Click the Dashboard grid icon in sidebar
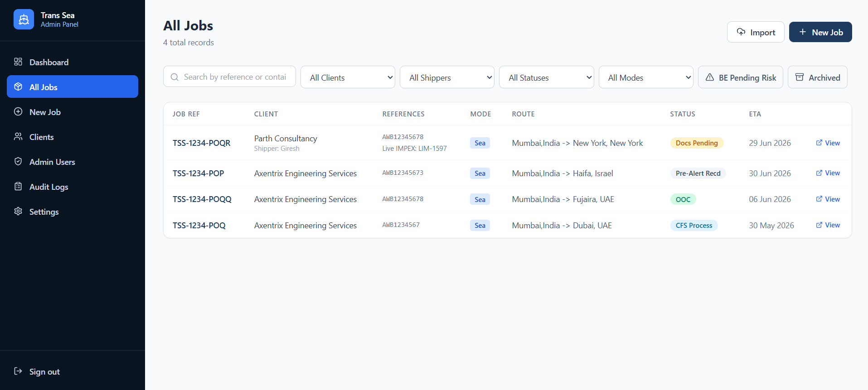Image resolution: width=868 pixels, height=390 pixels. click(x=18, y=62)
